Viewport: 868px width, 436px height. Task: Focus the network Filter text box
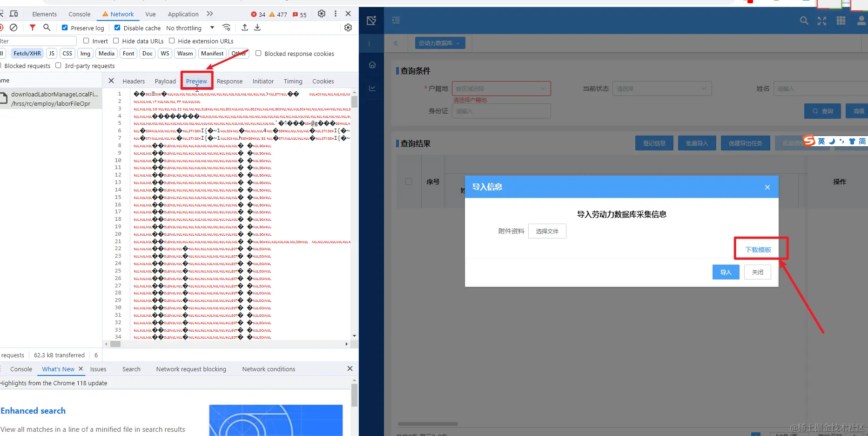point(38,41)
